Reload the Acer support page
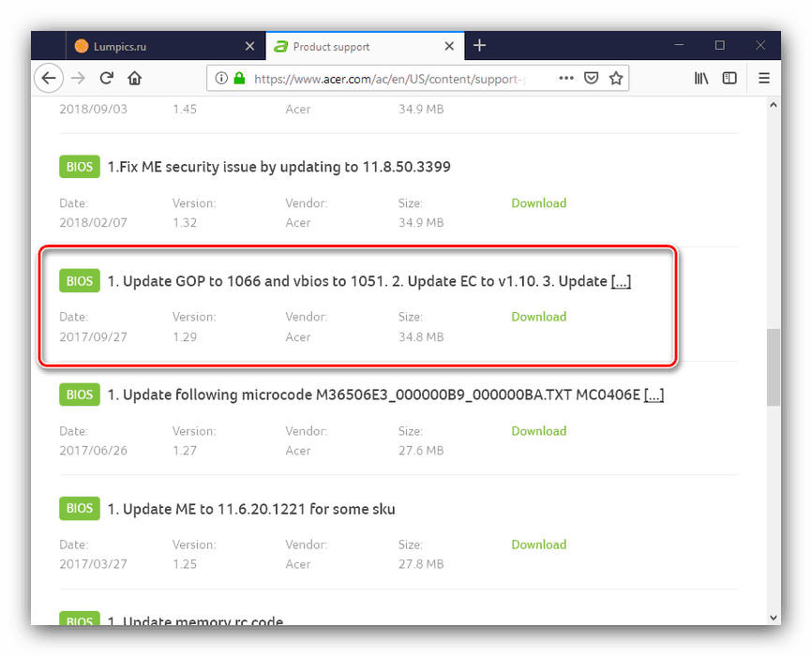This screenshot has height=656, width=812. pyautogui.click(x=107, y=78)
